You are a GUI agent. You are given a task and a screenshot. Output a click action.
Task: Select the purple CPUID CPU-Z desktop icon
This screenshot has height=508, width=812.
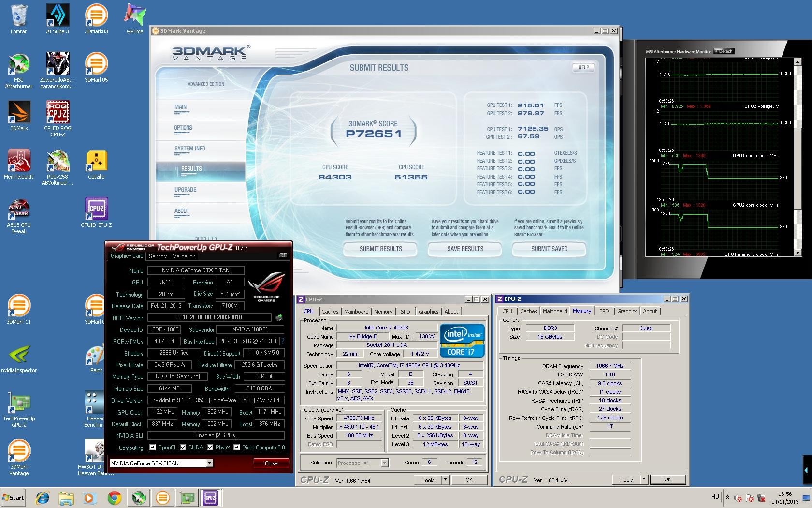coord(96,213)
